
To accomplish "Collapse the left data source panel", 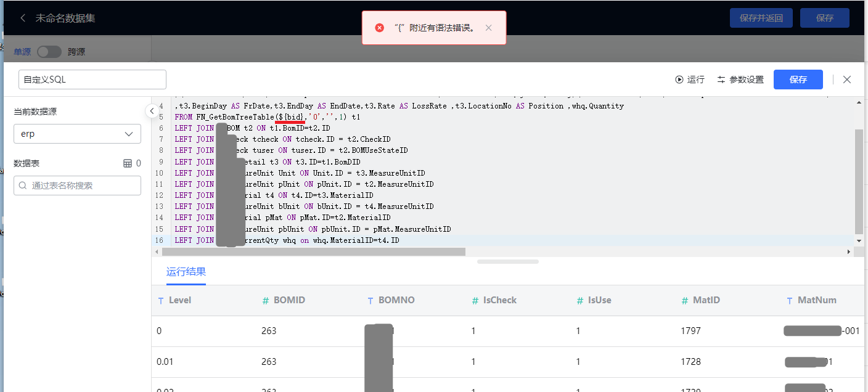I will [152, 111].
